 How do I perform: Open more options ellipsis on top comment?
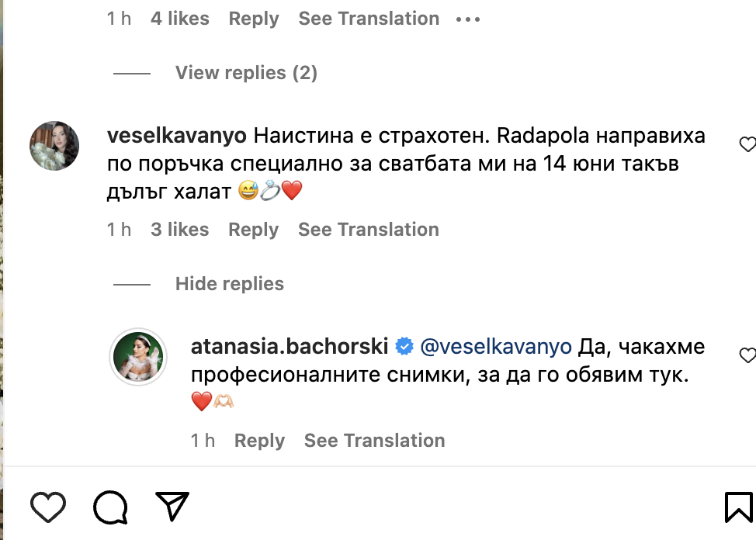tap(468, 19)
